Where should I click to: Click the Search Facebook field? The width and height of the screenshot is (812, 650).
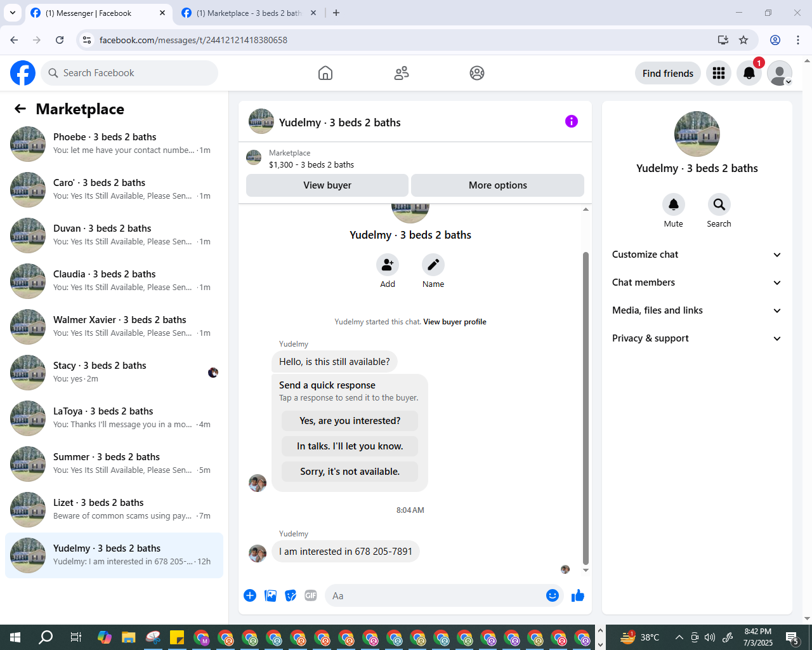[x=129, y=73]
